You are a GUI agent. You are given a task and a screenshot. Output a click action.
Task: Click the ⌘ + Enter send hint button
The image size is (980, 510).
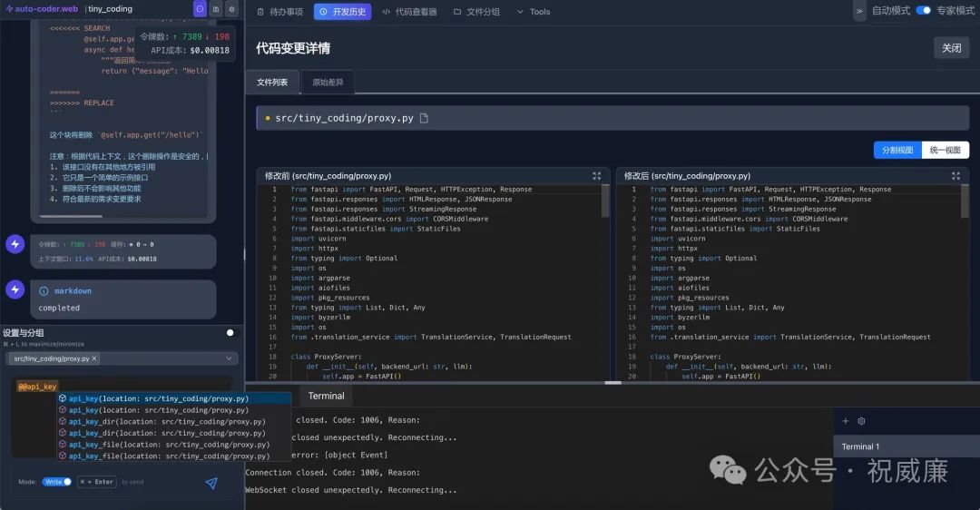click(97, 482)
